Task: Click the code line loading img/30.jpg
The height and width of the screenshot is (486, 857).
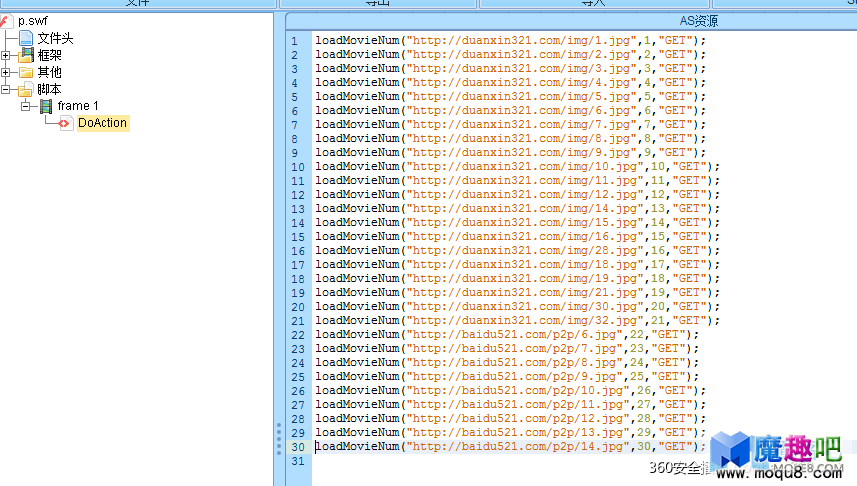Action: click(x=518, y=307)
